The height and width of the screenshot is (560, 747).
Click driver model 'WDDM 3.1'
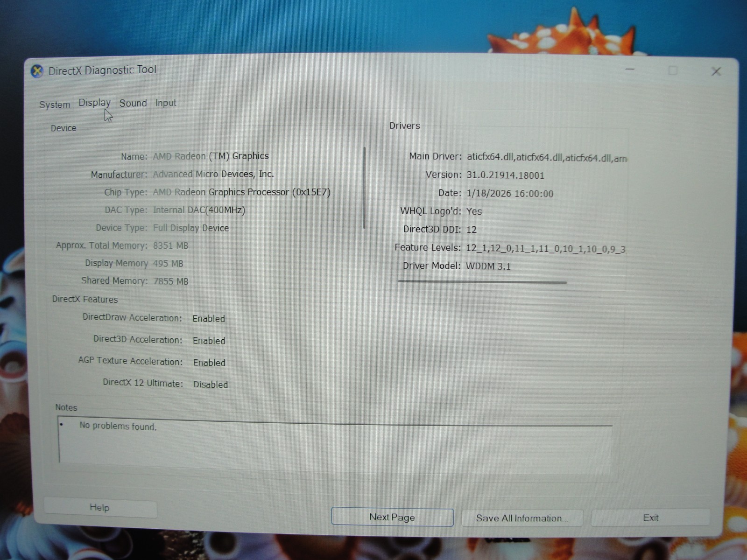click(x=488, y=266)
